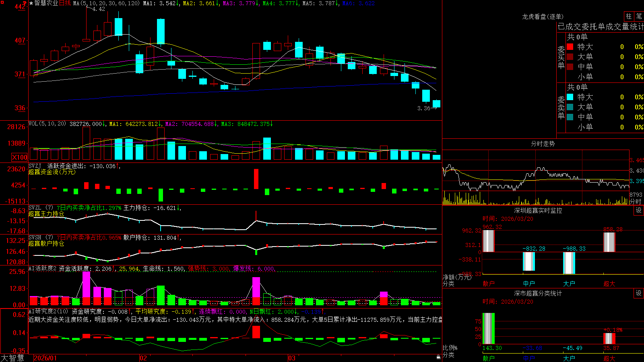Viewport: 644px width, 362px height.
Task: Click the MA2: 3.661 value
Action: tap(201, 3)
